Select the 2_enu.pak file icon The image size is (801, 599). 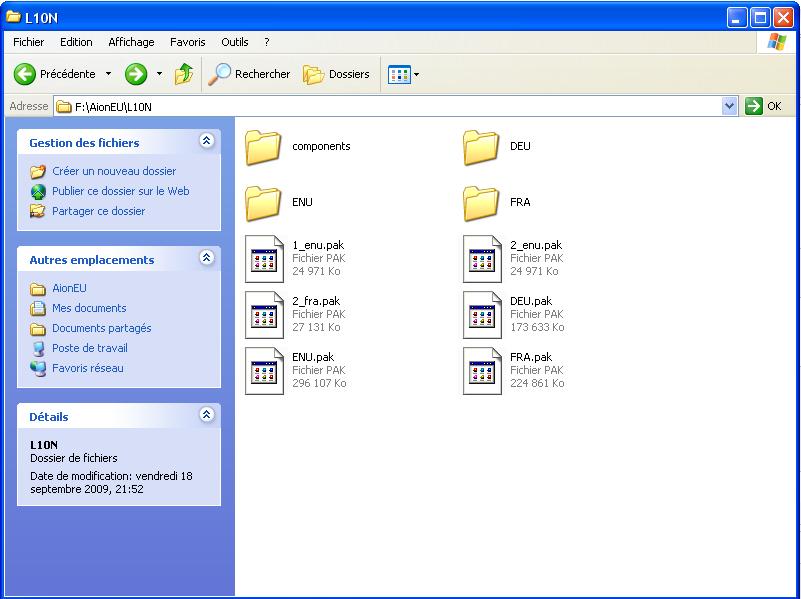pos(482,259)
